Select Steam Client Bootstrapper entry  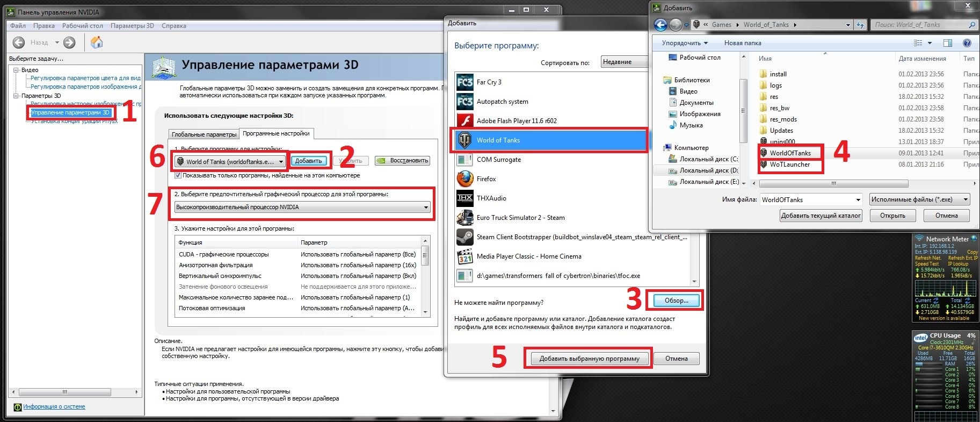coord(572,237)
